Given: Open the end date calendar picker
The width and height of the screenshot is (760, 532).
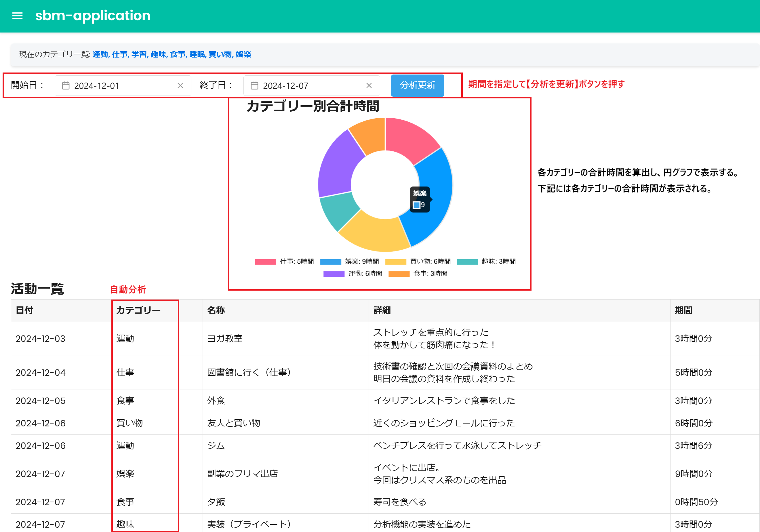Looking at the screenshot, I should coord(254,85).
